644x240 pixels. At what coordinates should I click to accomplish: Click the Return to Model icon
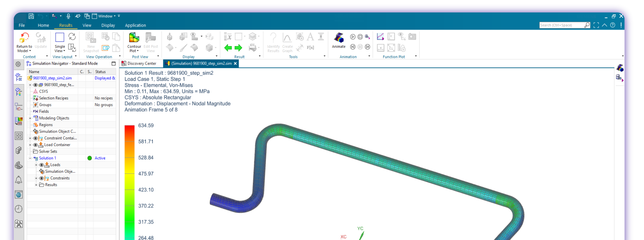click(24, 38)
